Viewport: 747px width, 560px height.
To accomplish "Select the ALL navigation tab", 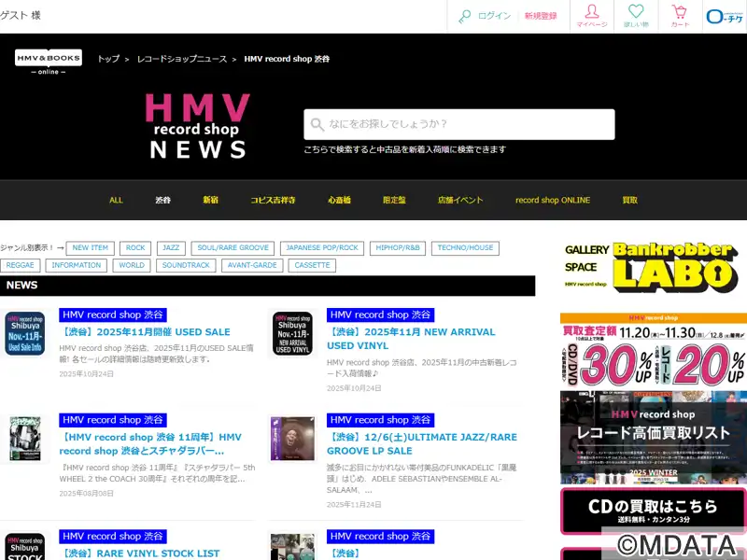I will 116,200.
